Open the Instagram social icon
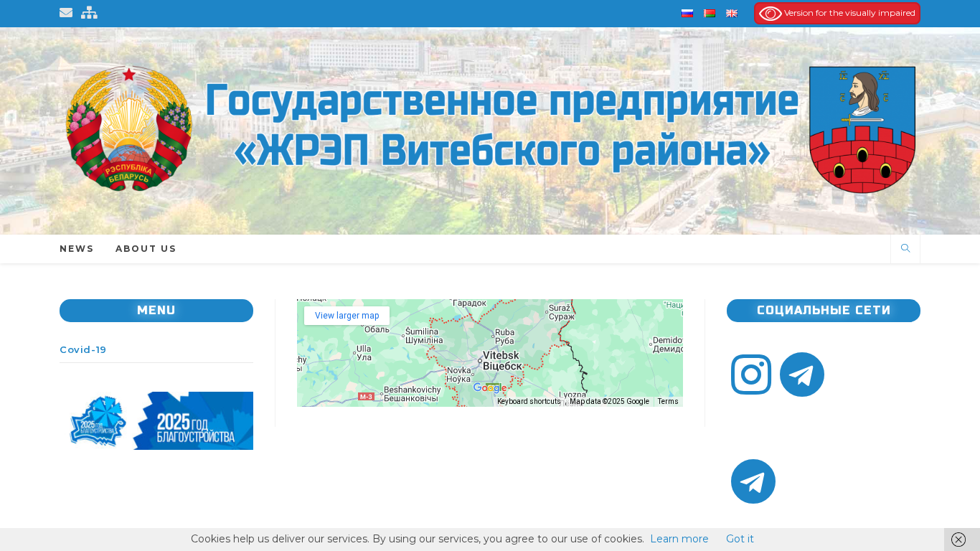Image resolution: width=980 pixels, height=551 pixels. click(x=751, y=375)
